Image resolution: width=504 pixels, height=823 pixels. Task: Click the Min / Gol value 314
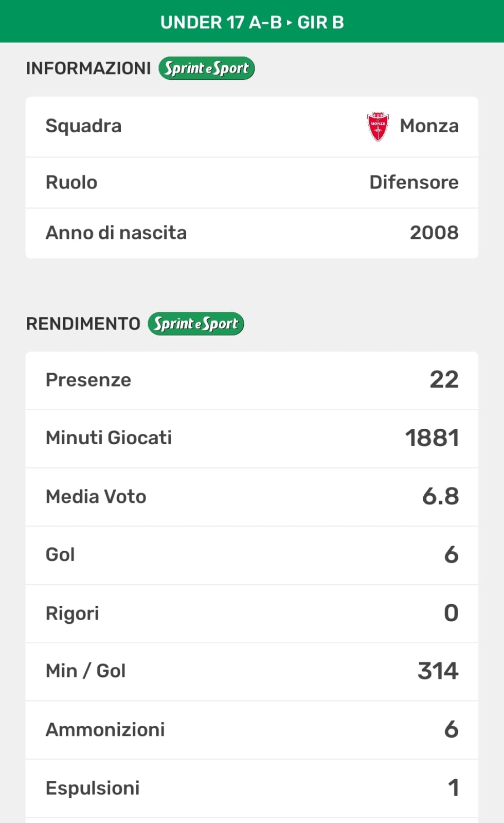tap(438, 671)
